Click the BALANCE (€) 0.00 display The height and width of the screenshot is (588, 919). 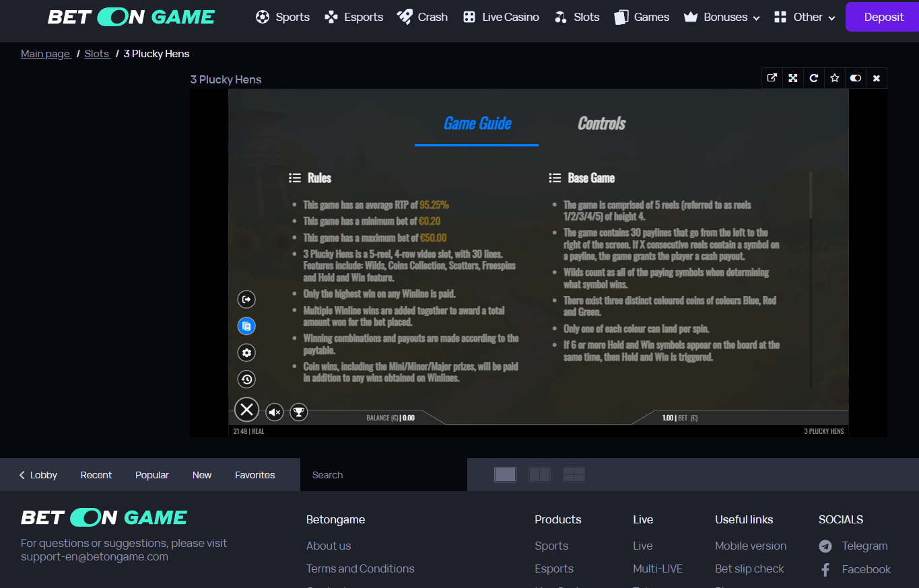pos(390,418)
